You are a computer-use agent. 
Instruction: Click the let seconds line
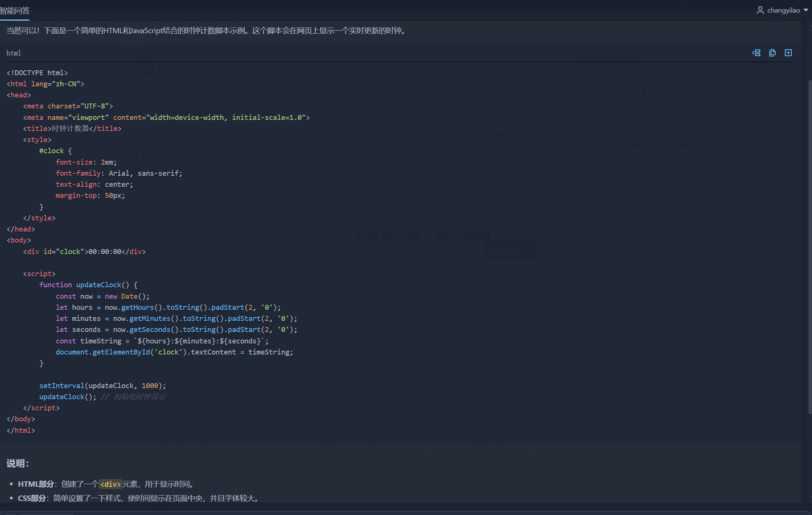pyautogui.click(x=176, y=329)
